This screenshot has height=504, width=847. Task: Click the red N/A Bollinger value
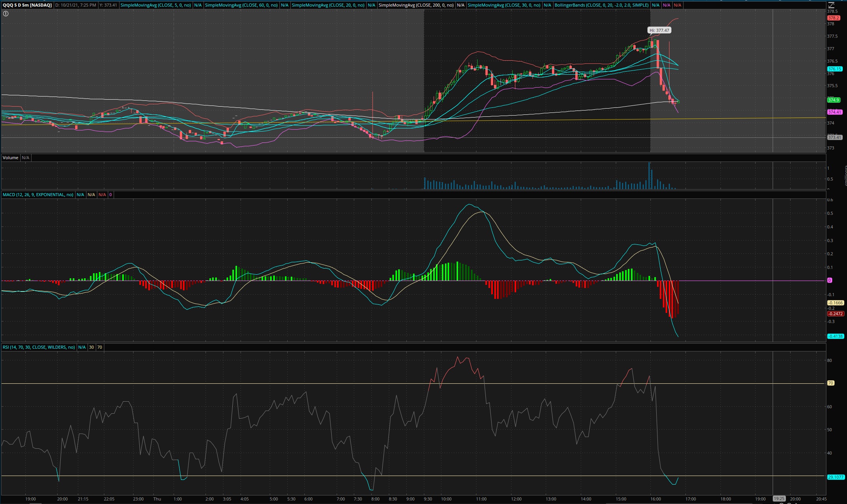coord(678,5)
